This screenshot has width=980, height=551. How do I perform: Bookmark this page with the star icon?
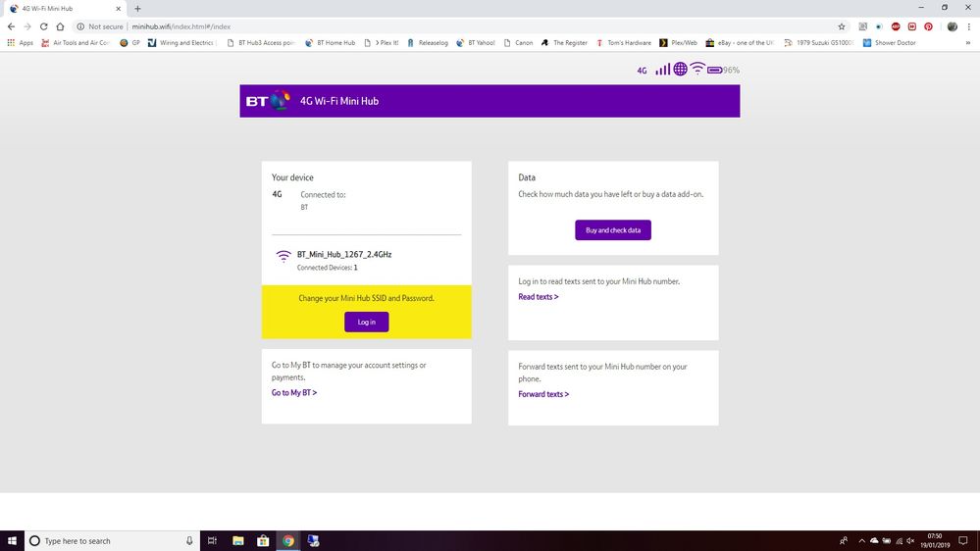pyautogui.click(x=841, y=26)
